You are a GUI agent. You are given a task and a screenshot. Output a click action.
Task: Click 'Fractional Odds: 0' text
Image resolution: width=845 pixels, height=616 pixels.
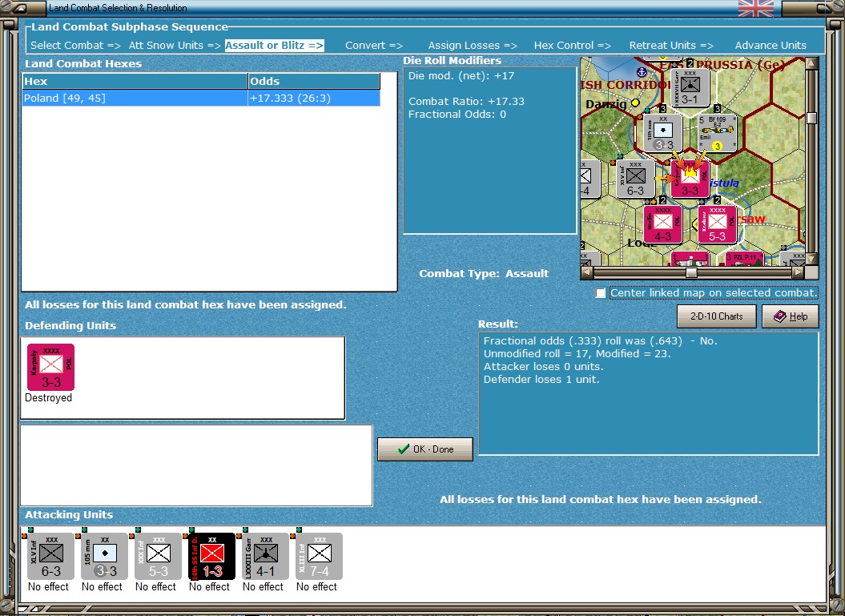[x=457, y=115]
